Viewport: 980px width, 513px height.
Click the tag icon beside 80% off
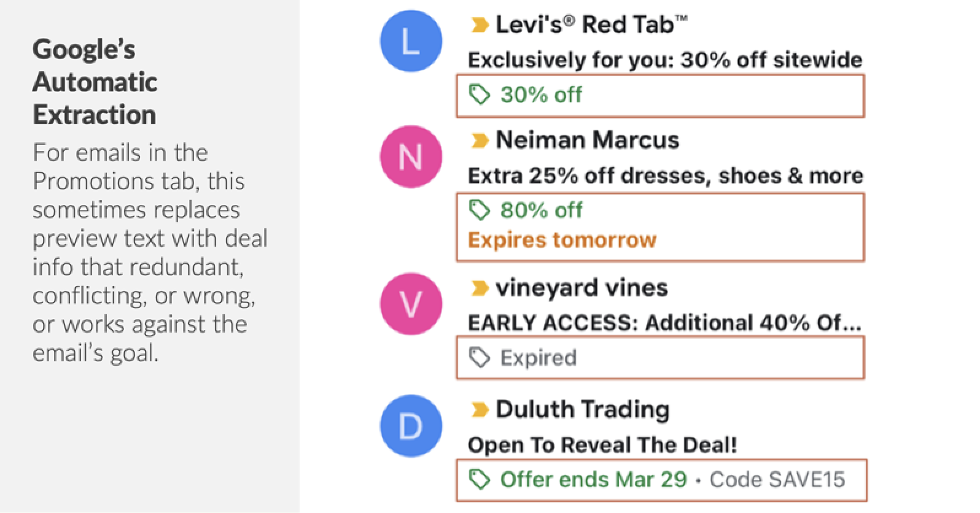tap(478, 210)
